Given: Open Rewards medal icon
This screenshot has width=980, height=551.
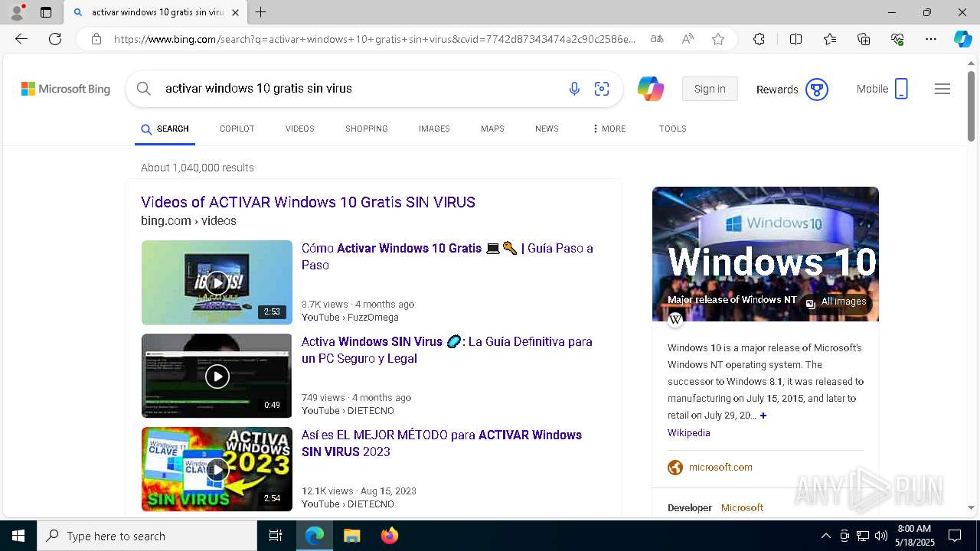Looking at the screenshot, I should click(x=817, y=90).
